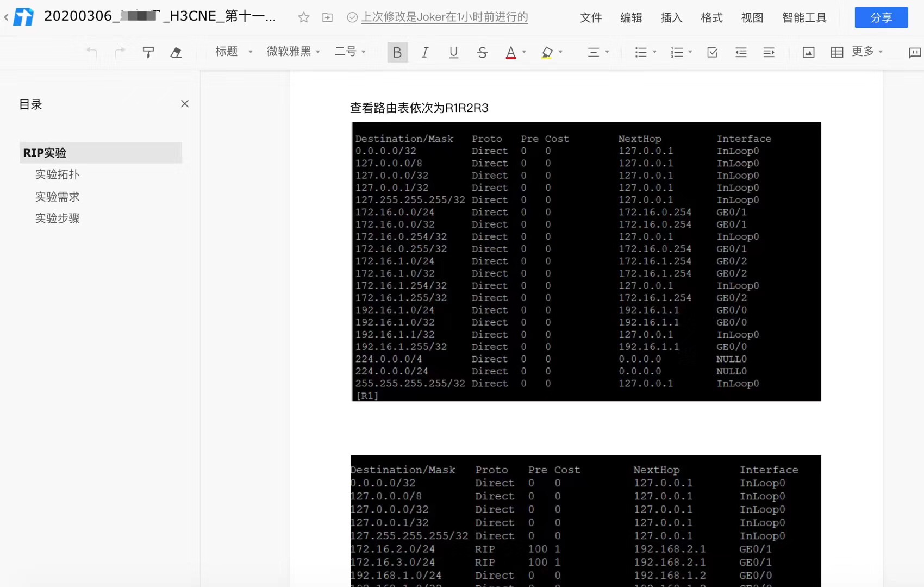This screenshot has height=587, width=924.
Task: Expand the 标题 paragraph style dropdown
Action: (234, 52)
